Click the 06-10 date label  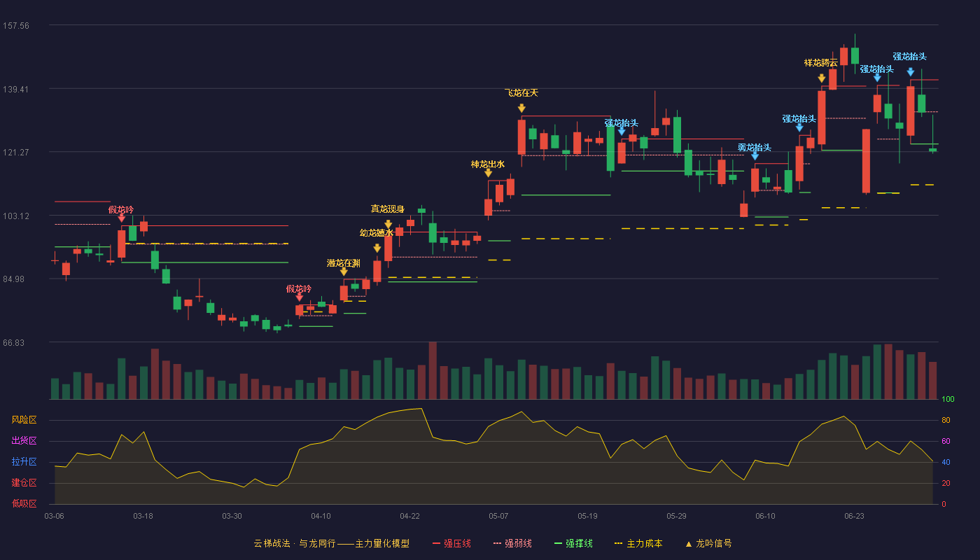[x=765, y=516]
